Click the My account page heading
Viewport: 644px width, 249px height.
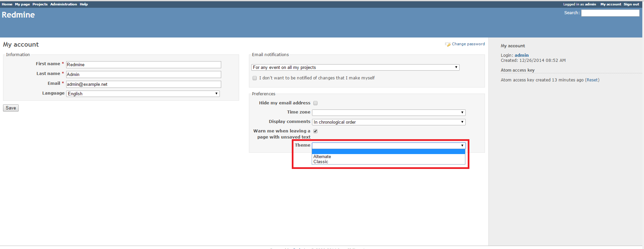(x=21, y=45)
